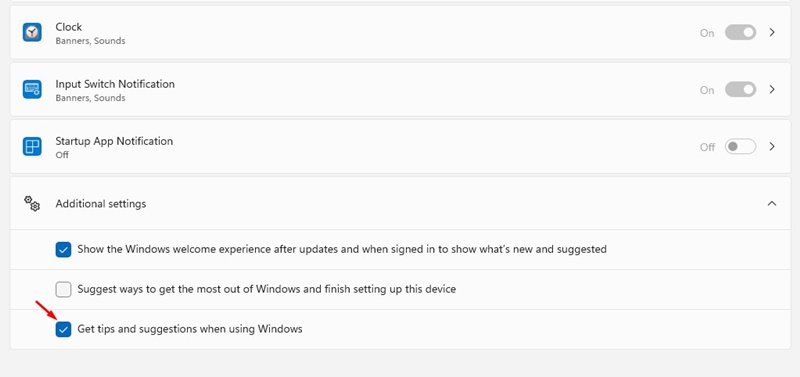Select the Input Switch Notification keyboard icon
The image size is (800, 377).
tap(32, 90)
